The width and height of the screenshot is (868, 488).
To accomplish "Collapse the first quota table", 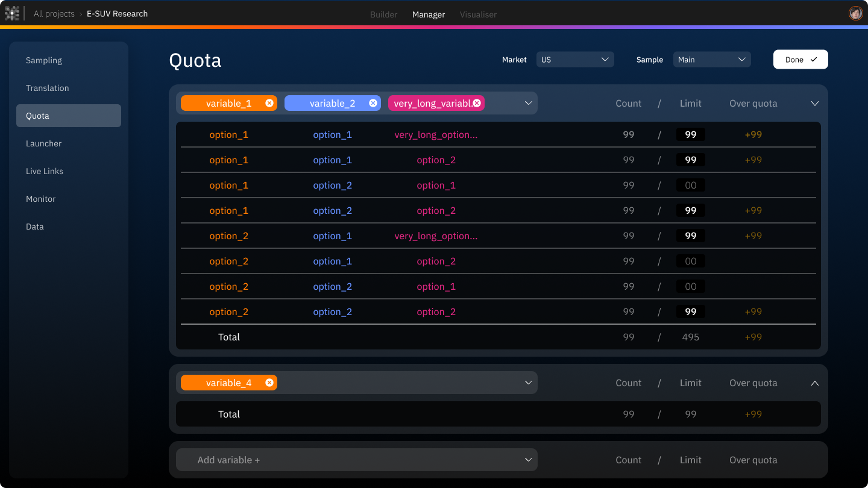I will tap(815, 103).
